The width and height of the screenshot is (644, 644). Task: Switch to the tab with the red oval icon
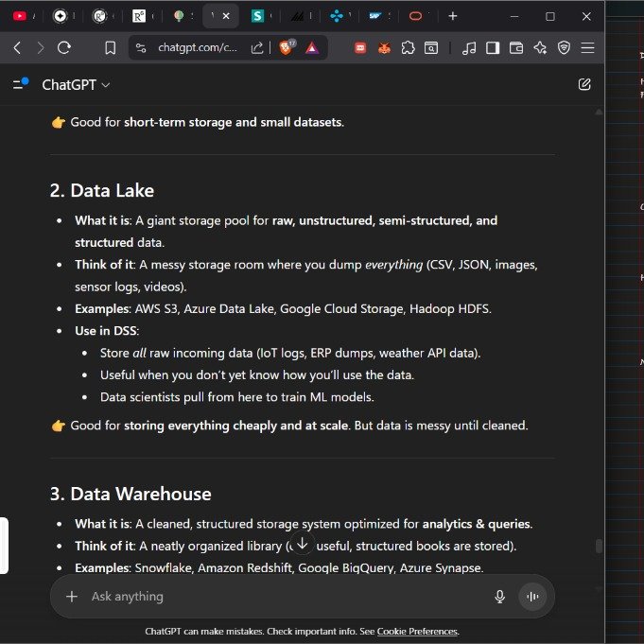point(415,16)
